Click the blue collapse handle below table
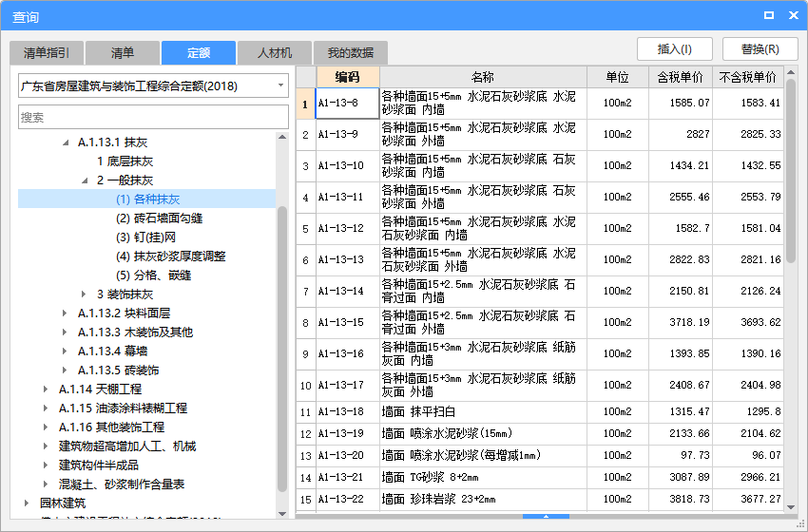Viewport: 808px width, 532px height. (x=546, y=516)
